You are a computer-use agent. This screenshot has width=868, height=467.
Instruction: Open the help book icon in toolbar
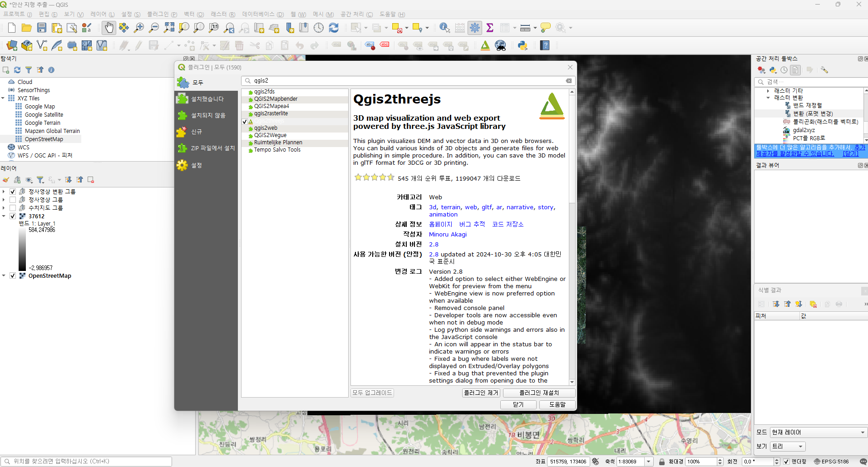(545, 45)
